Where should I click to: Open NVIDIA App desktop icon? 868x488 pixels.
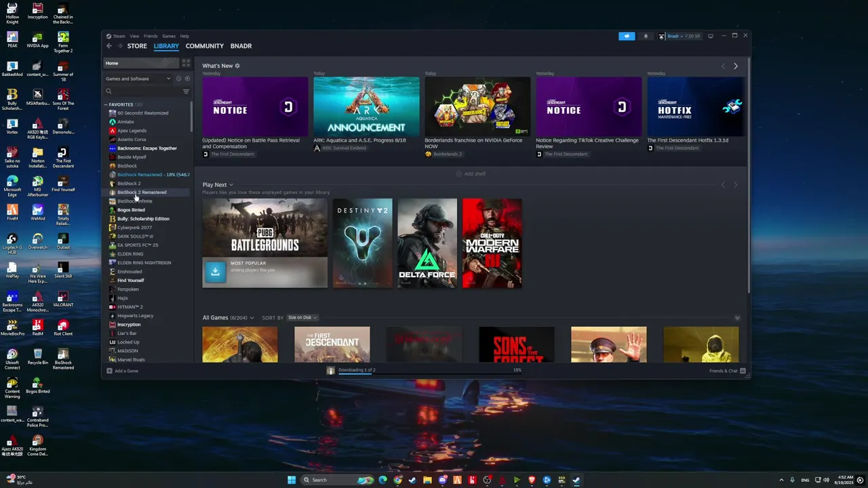coord(37,40)
